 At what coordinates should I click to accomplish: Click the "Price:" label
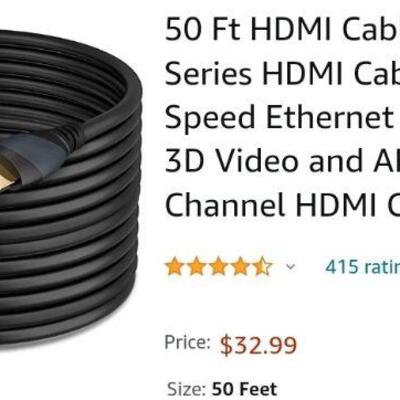pos(187,343)
